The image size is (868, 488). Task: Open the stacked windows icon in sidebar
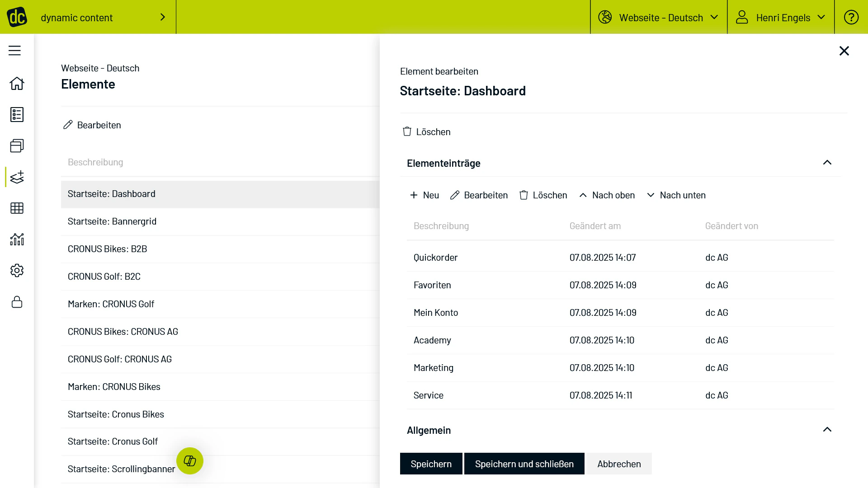17,145
